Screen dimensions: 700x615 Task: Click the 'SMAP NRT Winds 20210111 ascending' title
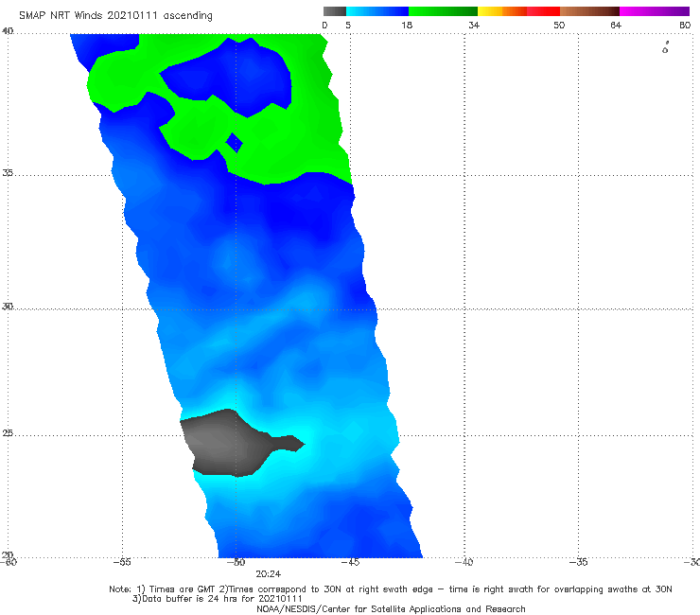[x=115, y=16]
